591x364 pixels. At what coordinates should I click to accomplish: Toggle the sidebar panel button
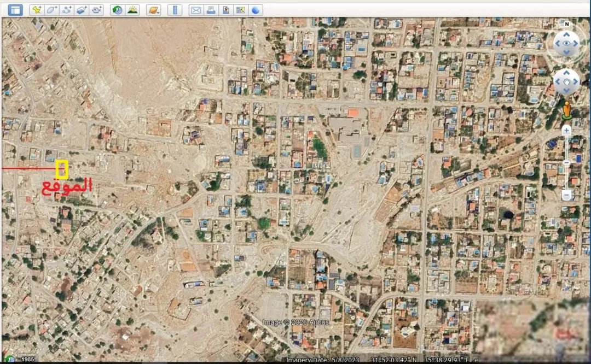pyautogui.click(x=15, y=10)
